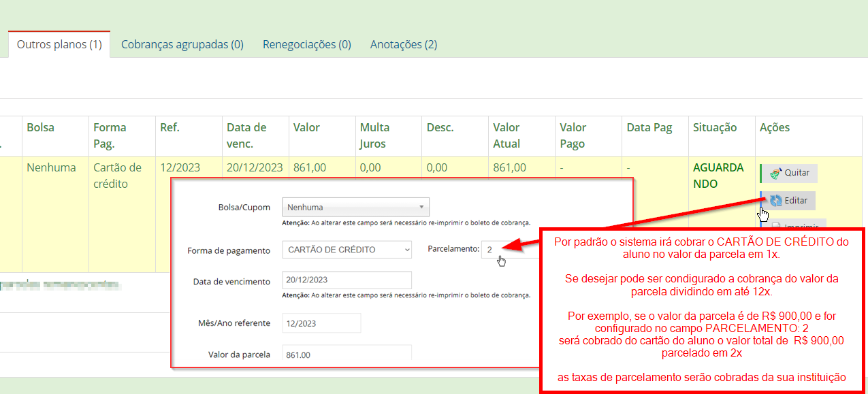
Task: Click the Situação column header
Action: pyautogui.click(x=714, y=127)
